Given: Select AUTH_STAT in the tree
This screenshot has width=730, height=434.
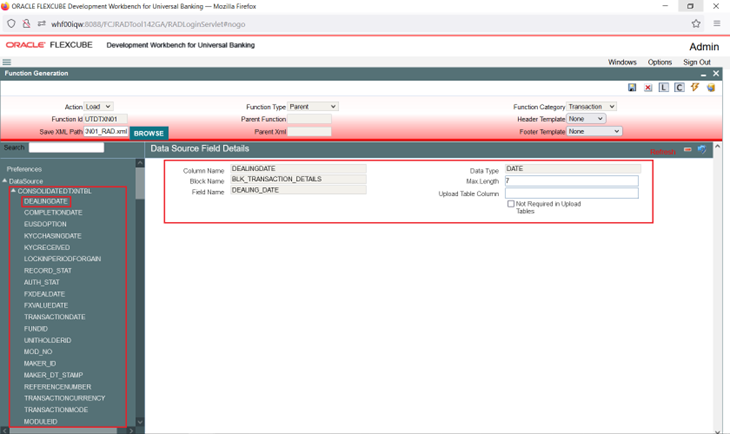Looking at the screenshot, I should 42,282.
